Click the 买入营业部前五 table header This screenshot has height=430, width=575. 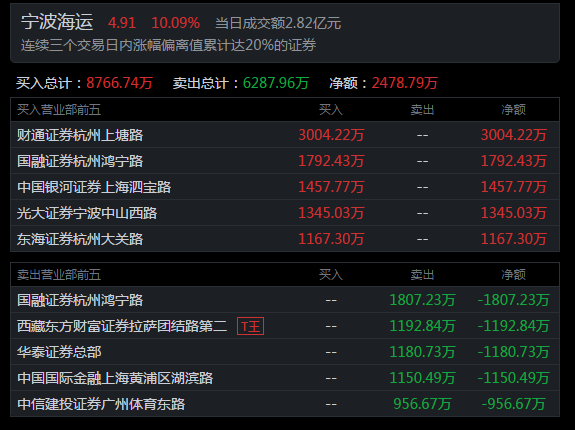tap(59, 110)
